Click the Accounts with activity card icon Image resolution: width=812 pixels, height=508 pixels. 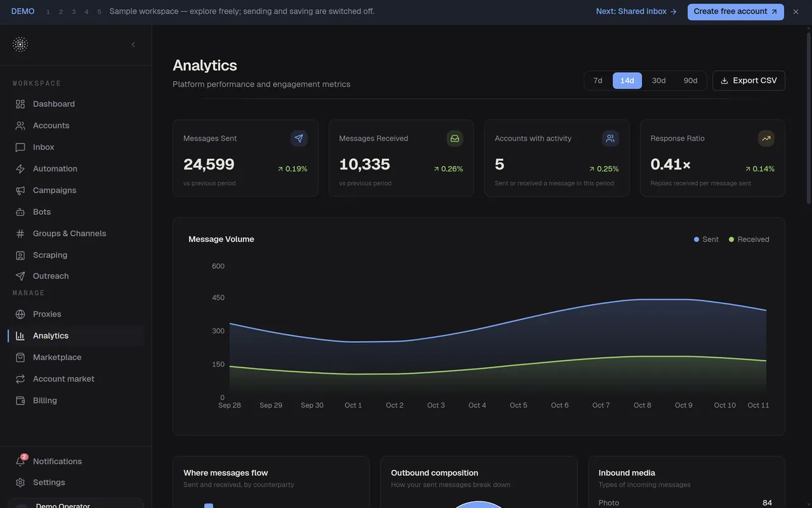click(x=610, y=138)
